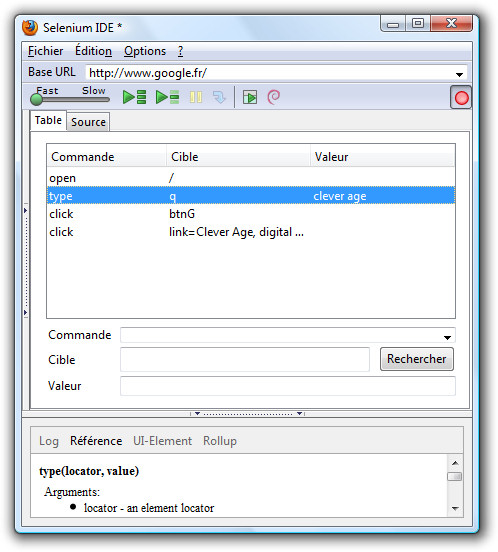Image resolution: width=498 pixels, height=552 pixels.
Task: Click the blue Step arrow icon
Action: (219, 97)
